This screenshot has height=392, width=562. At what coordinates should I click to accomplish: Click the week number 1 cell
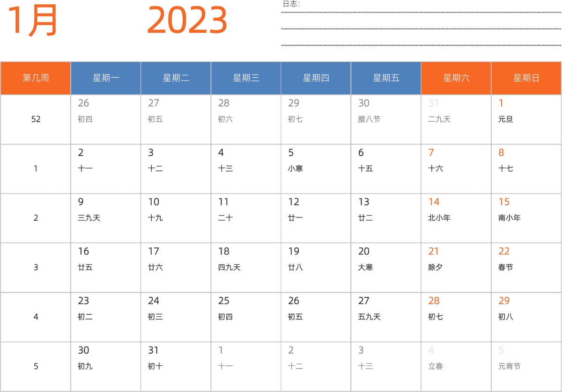click(36, 169)
